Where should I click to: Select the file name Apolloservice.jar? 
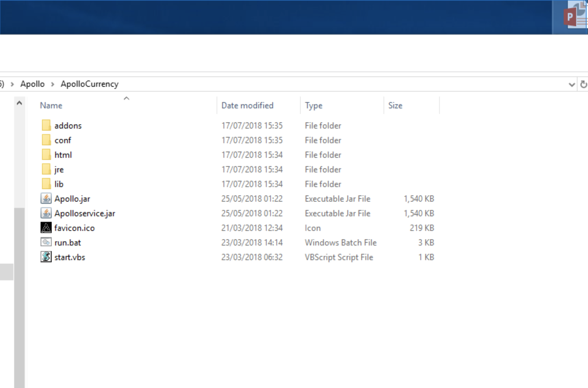pos(85,213)
